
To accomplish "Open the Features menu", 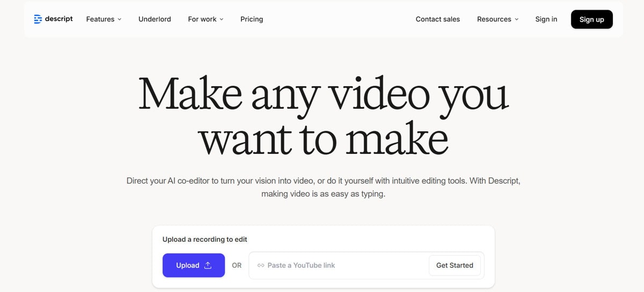I will coord(100,19).
